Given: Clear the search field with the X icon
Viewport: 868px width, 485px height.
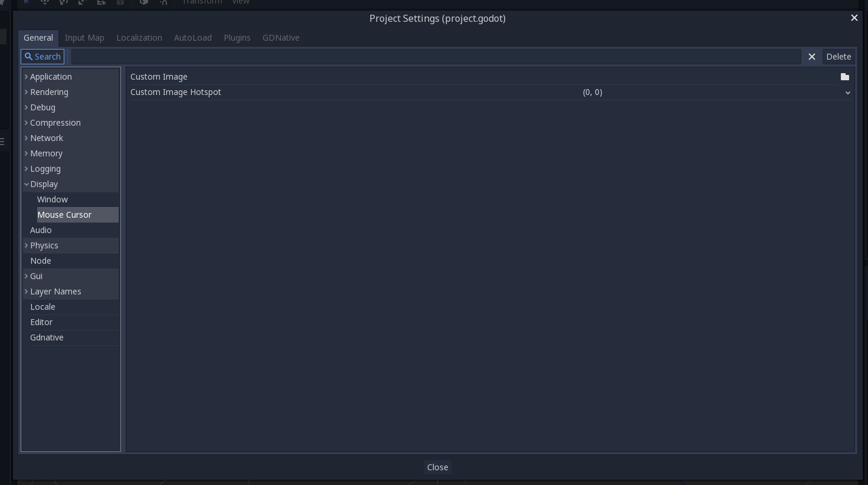Looking at the screenshot, I should coord(811,57).
